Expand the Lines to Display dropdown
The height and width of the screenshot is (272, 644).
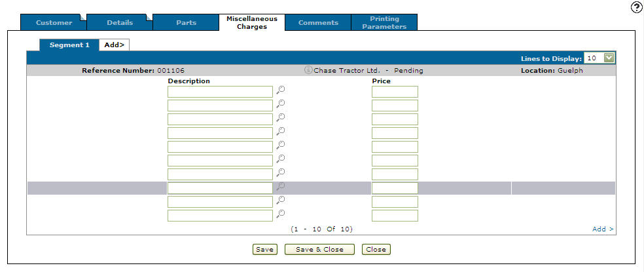[609, 58]
